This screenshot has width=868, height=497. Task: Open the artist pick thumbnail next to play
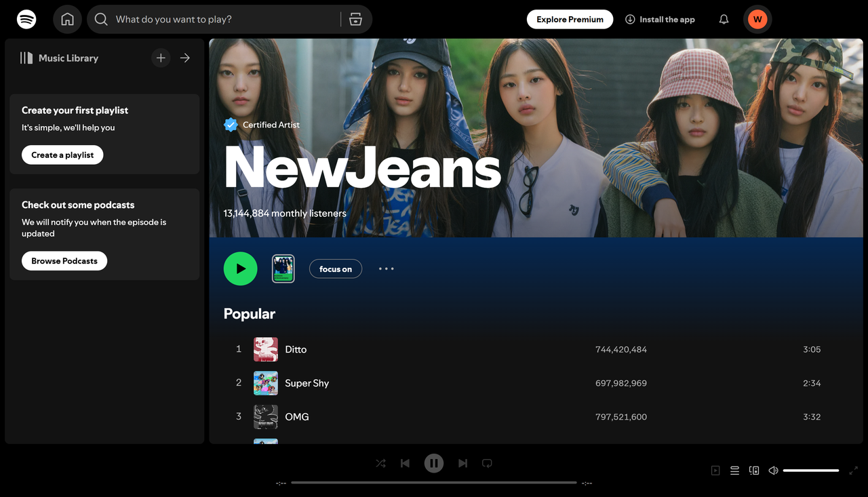[283, 269]
